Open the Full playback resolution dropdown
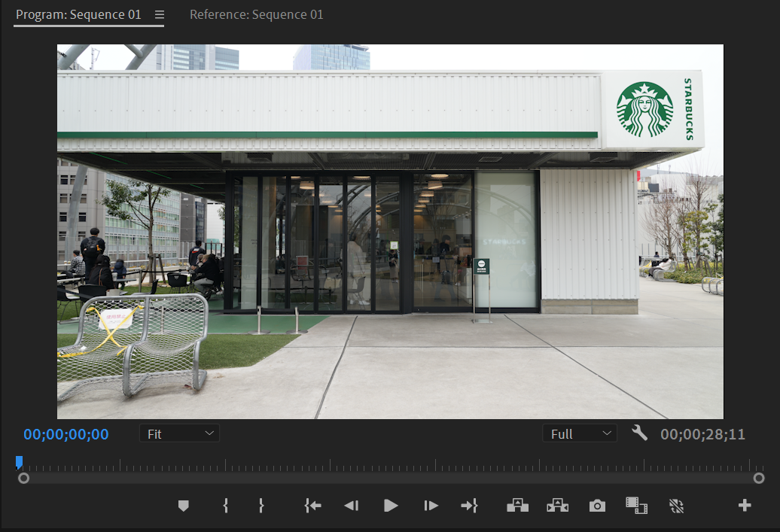The image size is (780, 532). coord(580,433)
